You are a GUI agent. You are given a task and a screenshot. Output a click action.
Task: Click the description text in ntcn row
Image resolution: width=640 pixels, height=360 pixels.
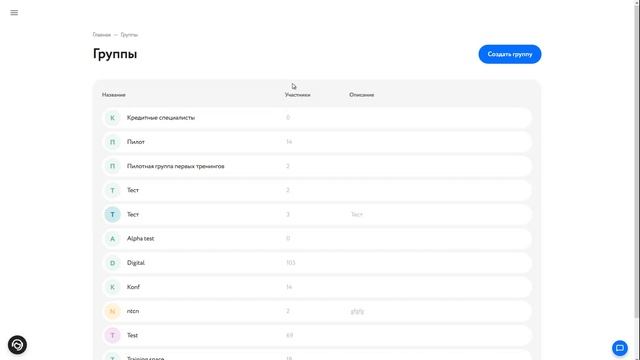click(357, 311)
